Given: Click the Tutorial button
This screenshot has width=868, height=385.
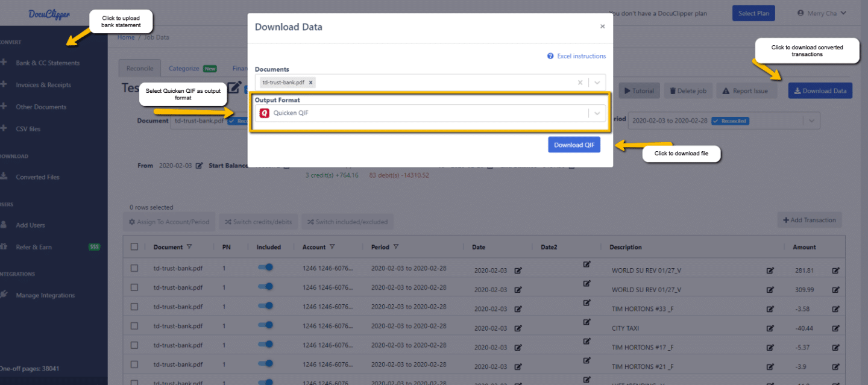Looking at the screenshot, I should [x=639, y=91].
